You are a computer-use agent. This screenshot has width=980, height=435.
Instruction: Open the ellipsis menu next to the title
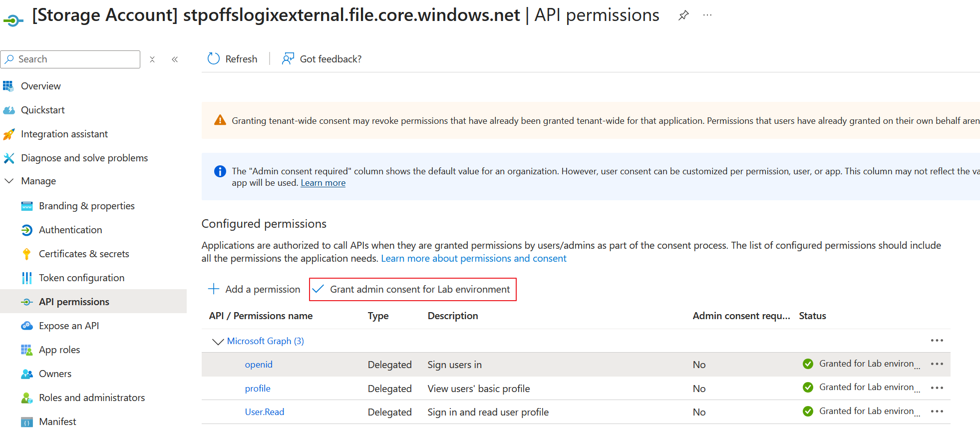pyautogui.click(x=707, y=15)
